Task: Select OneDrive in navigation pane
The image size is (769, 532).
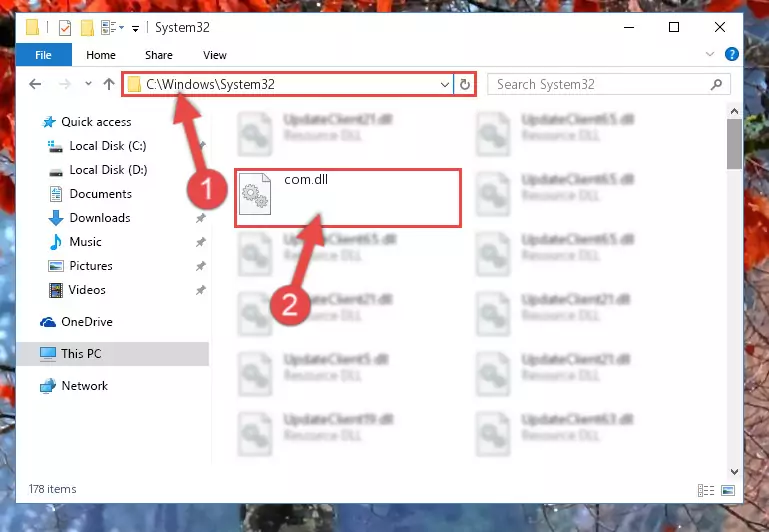Action: (87, 322)
